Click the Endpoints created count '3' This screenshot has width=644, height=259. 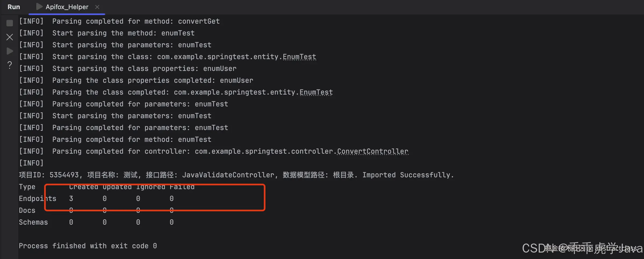coord(71,199)
